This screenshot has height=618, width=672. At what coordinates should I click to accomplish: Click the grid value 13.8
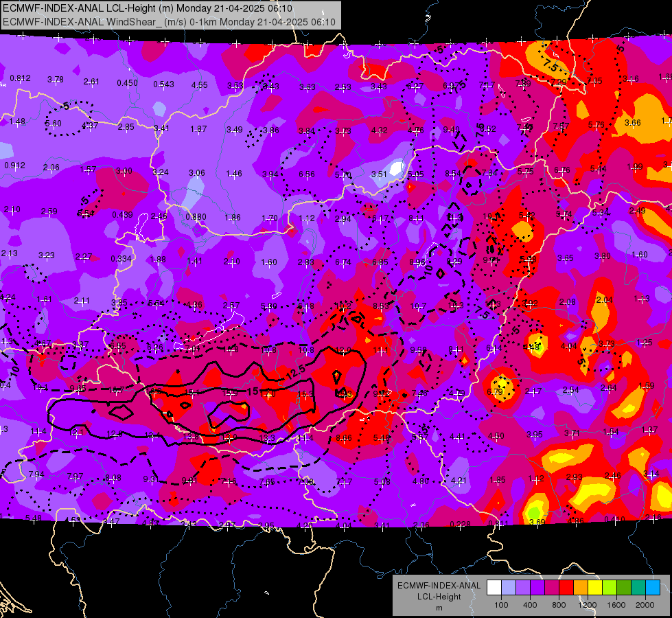[x=191, y=436]
